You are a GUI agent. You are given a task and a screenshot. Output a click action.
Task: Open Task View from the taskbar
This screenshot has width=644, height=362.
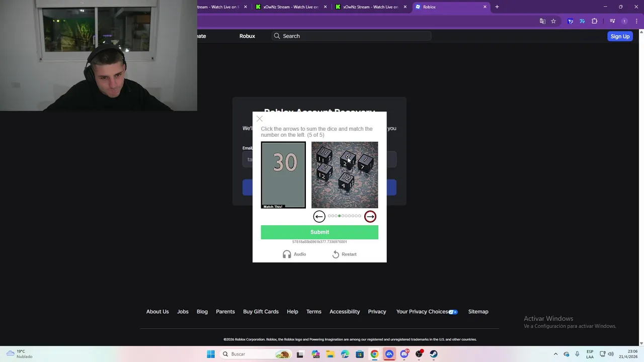tap(300, 354)
